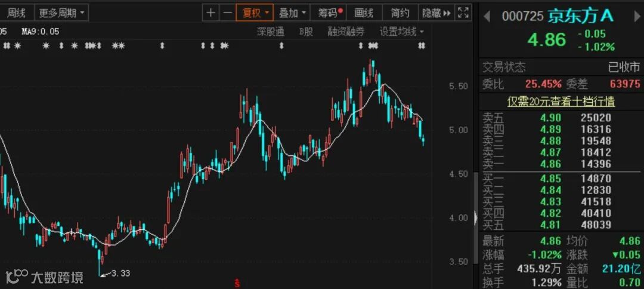Select the 已收市 trading status
Screen dimensions: 644x289
coord(624,67)
